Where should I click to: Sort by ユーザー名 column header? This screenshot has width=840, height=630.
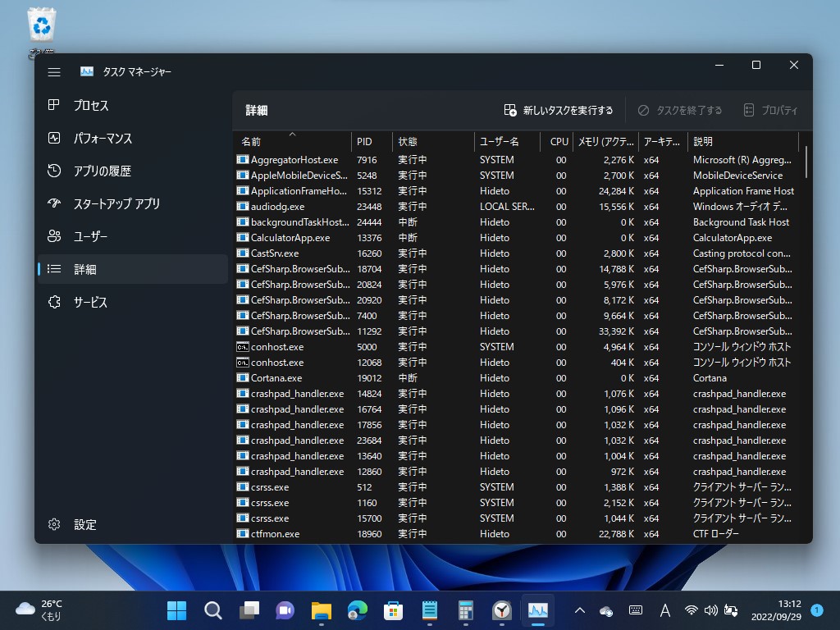[x=506, y=141]
